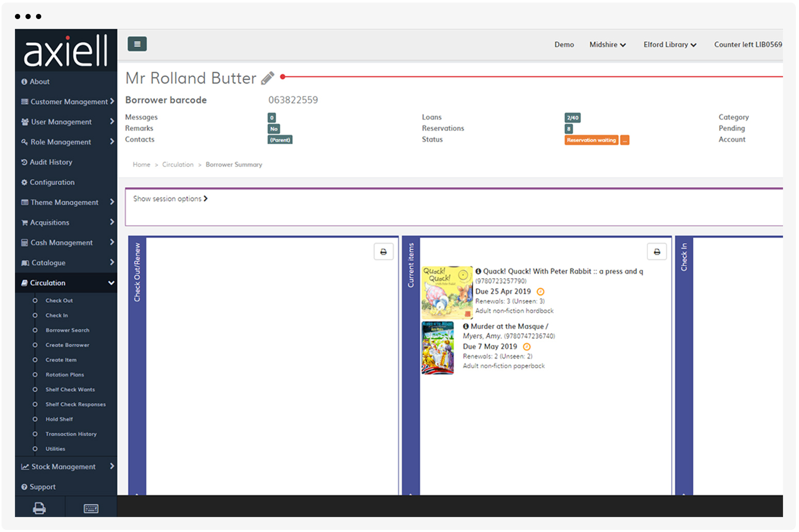799x532 pixels.
Task: Click the Circulation breadcrumb link
Action: (178, 165)
